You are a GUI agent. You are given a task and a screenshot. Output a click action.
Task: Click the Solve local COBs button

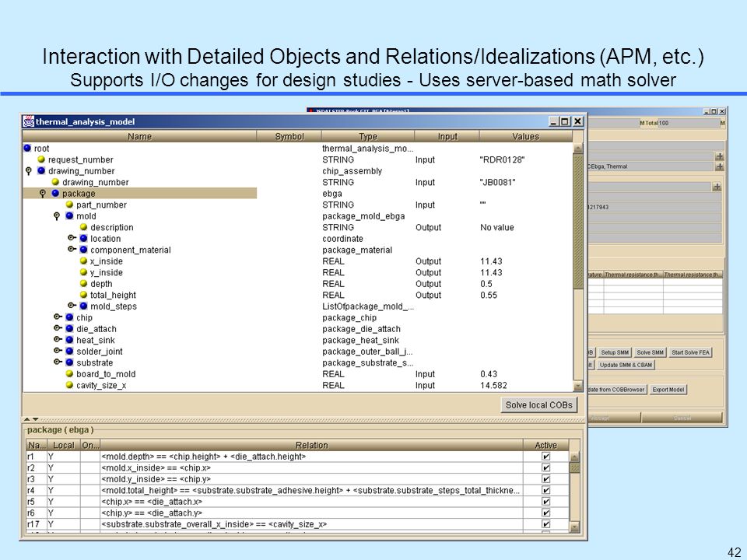coord(538,404)
